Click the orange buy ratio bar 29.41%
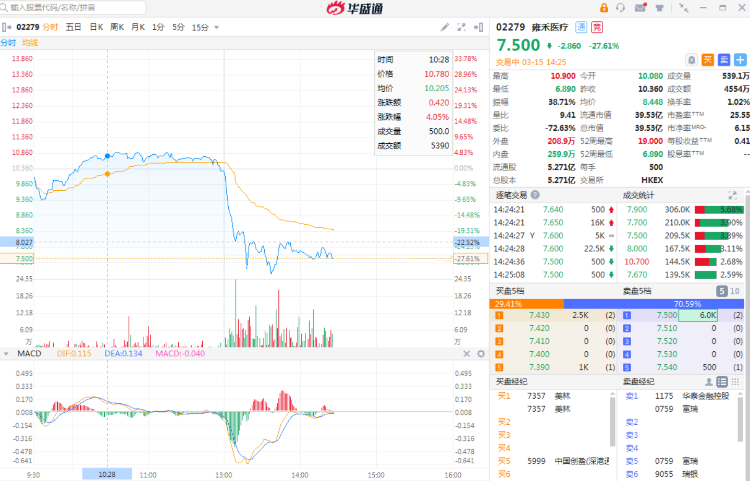 (527, 304)
